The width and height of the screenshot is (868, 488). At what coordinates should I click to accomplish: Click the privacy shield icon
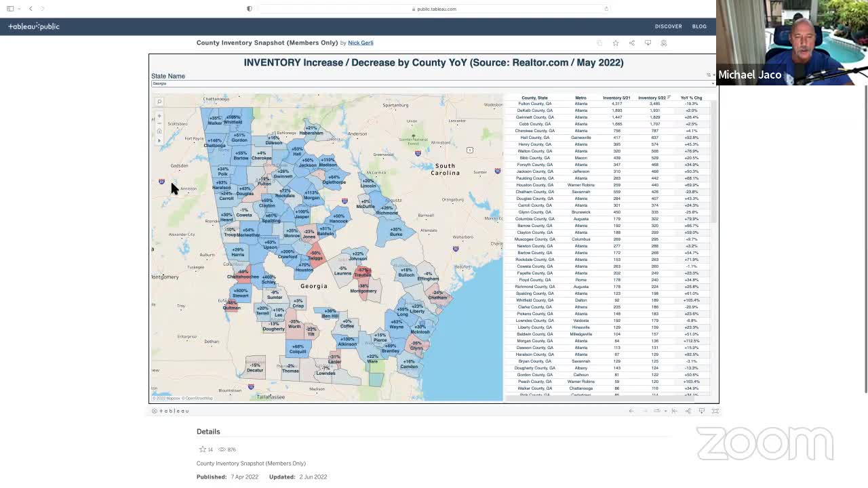pyautogui.click(x=250, y=9)
